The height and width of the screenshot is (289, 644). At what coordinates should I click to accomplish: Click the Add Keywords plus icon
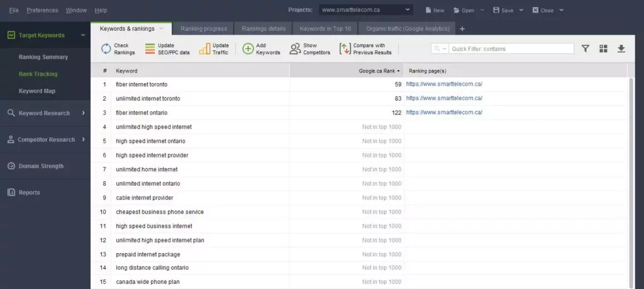pyautogui.click(x=248, y=49)
